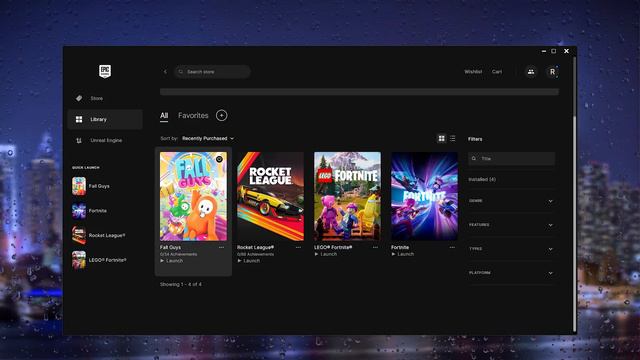Screen dimensions: 640x360
Task: Expand the Platform filter
Action: (511, 273)
